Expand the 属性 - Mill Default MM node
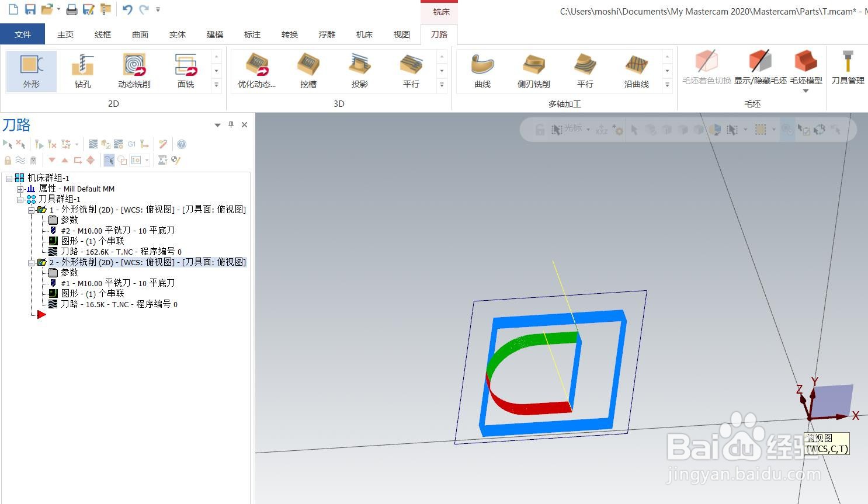The height and width of the screenshot is (504, 868). coord(20,188)
